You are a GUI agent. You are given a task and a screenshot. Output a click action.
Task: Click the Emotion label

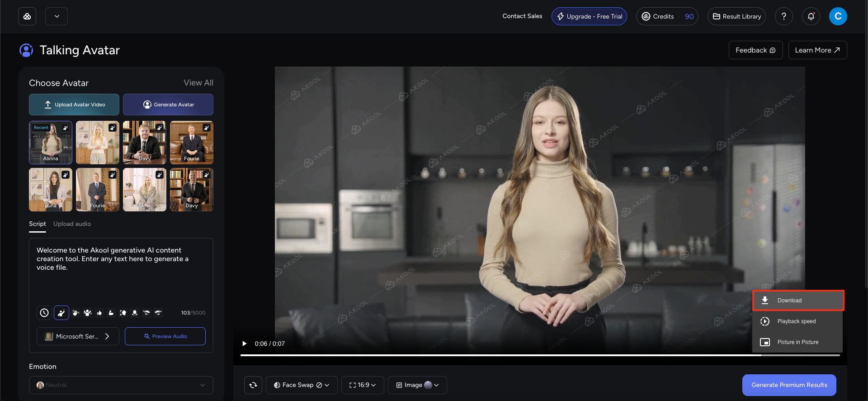[42, 367]
